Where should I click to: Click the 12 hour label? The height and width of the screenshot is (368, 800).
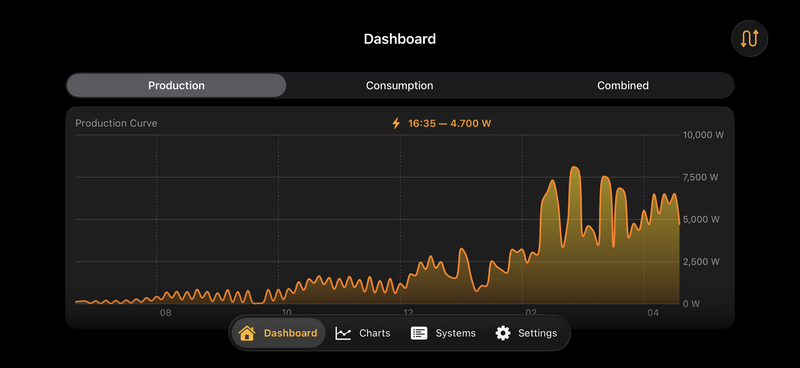click(x=408, y=313)
